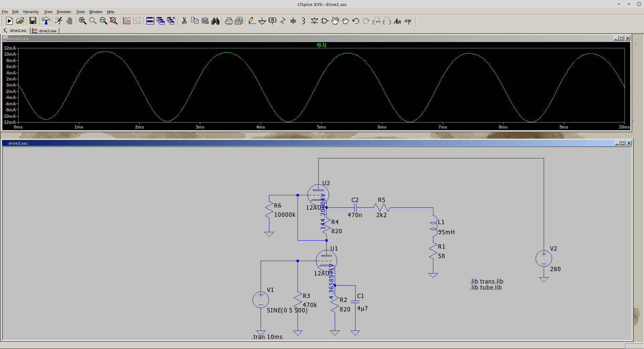
Task: Open the Simulate menu
Action: click(64, 12)
